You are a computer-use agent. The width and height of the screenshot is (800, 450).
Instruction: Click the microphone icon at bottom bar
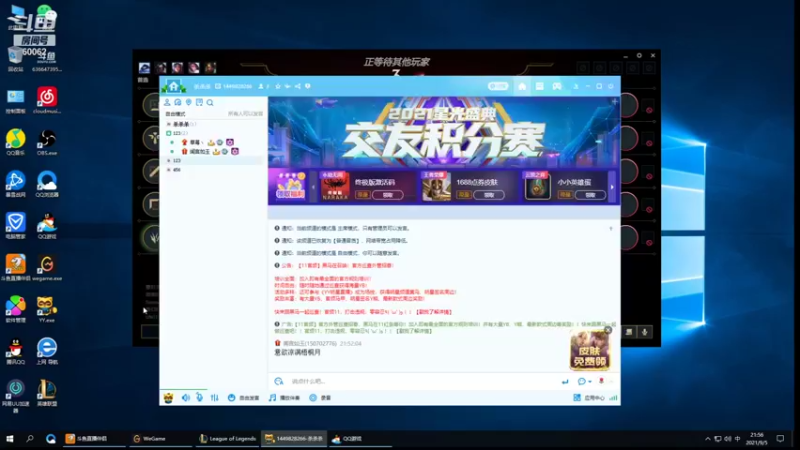click(x=199, y=397)
